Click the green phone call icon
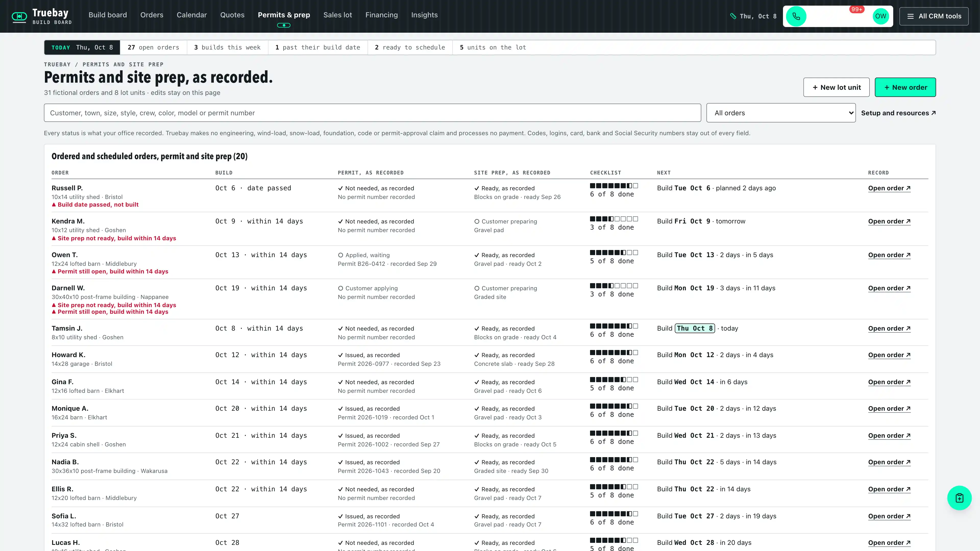Viewport: 980px width, 551px height. click(796, 16)
